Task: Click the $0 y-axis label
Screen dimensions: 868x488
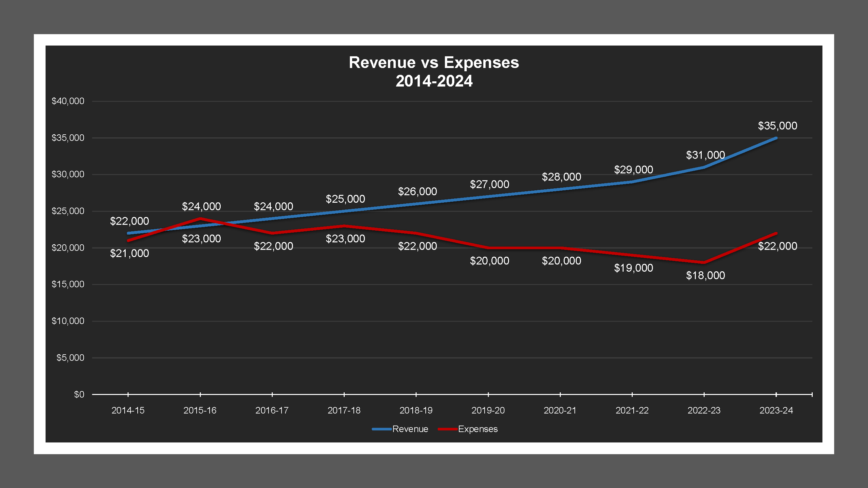Action: coord(79,395)
